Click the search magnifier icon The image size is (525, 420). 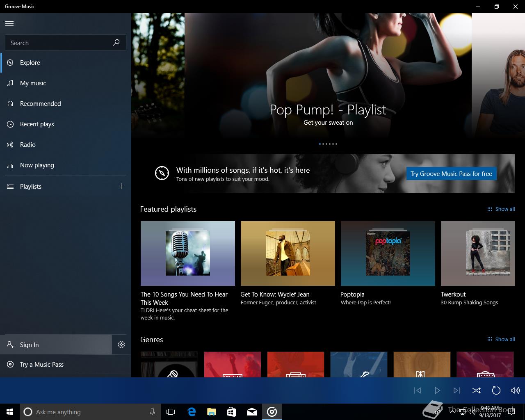click(116, 43)
